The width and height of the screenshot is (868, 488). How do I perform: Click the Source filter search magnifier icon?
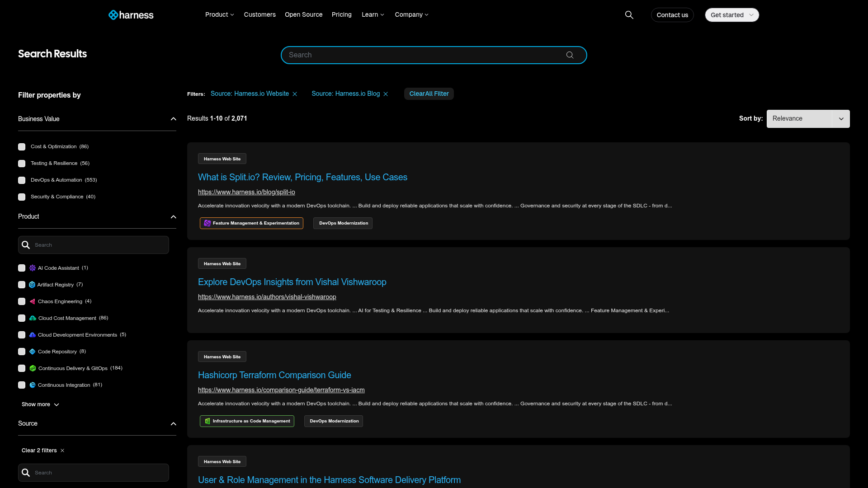click(x=26, y=473)
